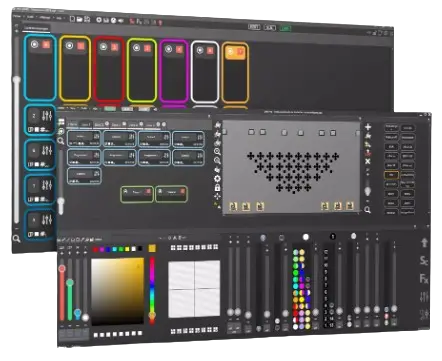442x361 pixels.
Task: Open the mixer icon on side tile 4
Action: (47, 151)
